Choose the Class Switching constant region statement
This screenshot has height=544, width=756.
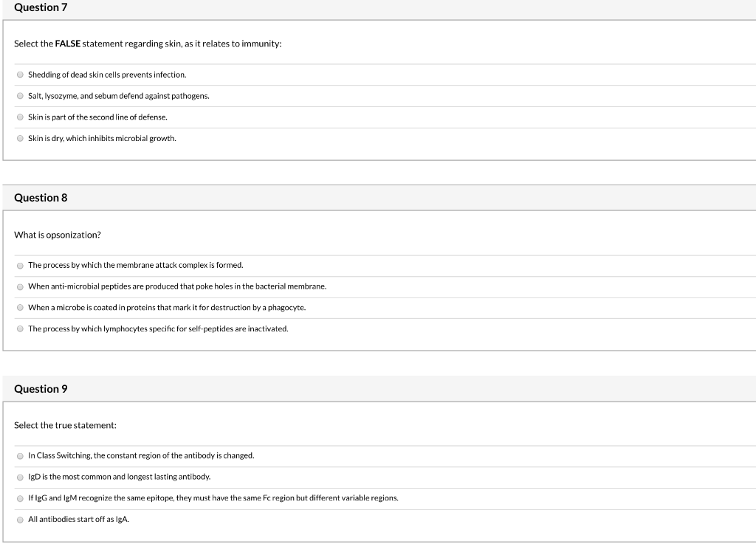click(20, 456)
